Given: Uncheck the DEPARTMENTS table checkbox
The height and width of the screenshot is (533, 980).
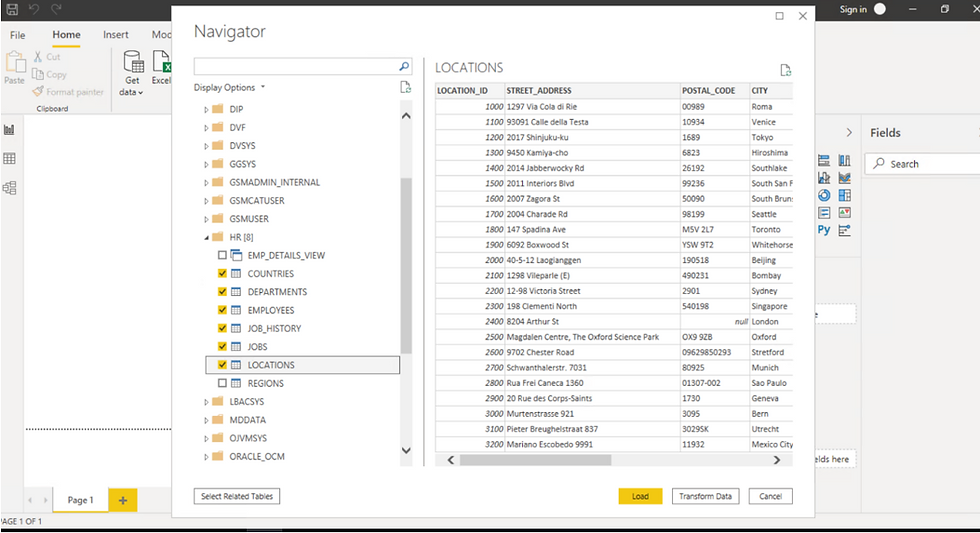Looking at the screenshot, I should pos(222,292).
